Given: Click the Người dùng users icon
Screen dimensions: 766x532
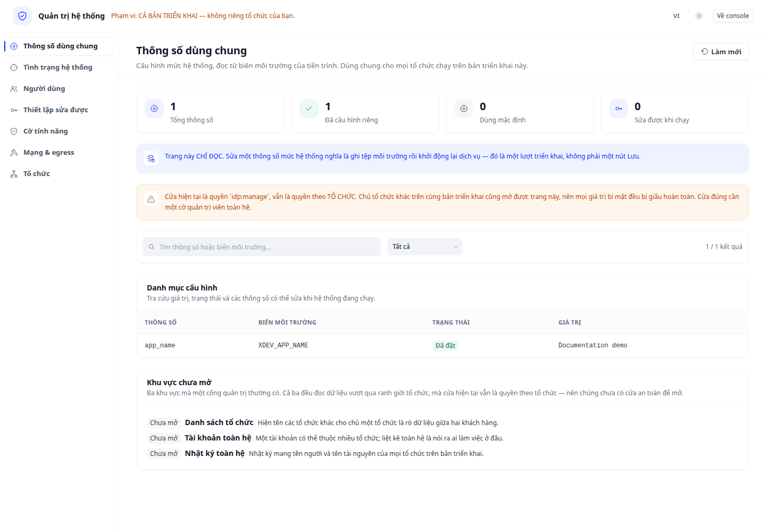Looking at the screenshot, I should (x=14, y=89).
